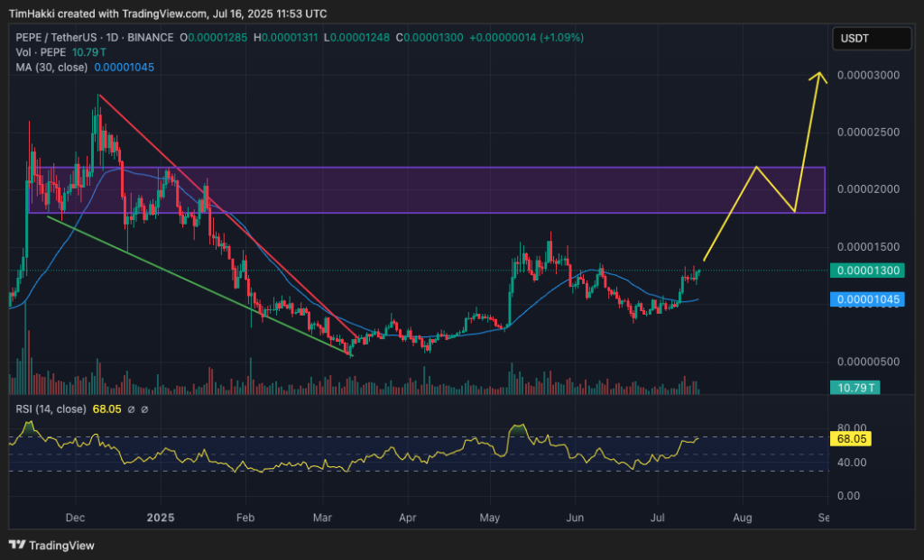Click the green 0.00001300 current price tag
Viewport: 924px width, 560px height.
click(867, 271)
